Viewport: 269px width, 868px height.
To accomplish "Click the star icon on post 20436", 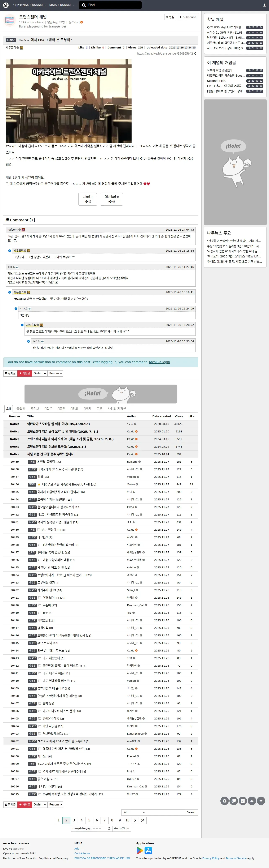I will [x=39, y=484].
